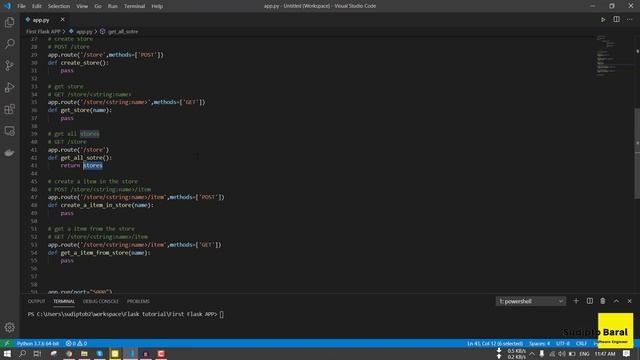Click 'def create_store():' on line 30
640x360 pixels.
(78, 62)
